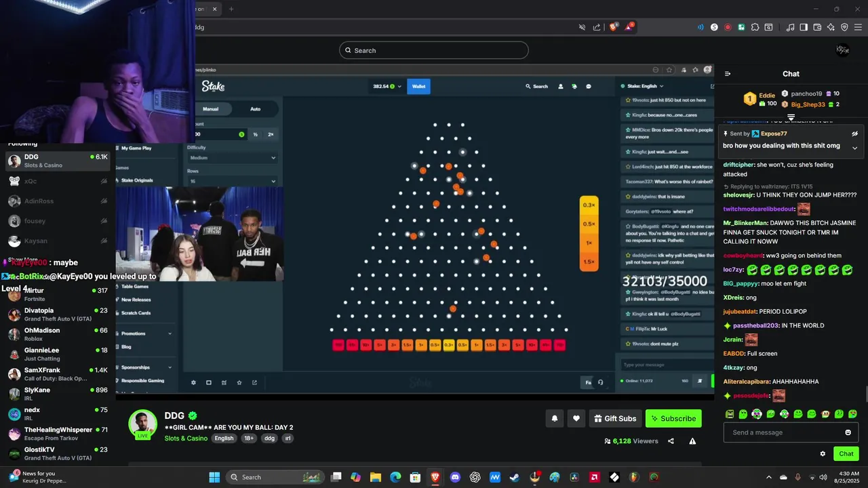Click the Slots & Casino category link
This screenshot has height=488, width=868.
[186, 439]
